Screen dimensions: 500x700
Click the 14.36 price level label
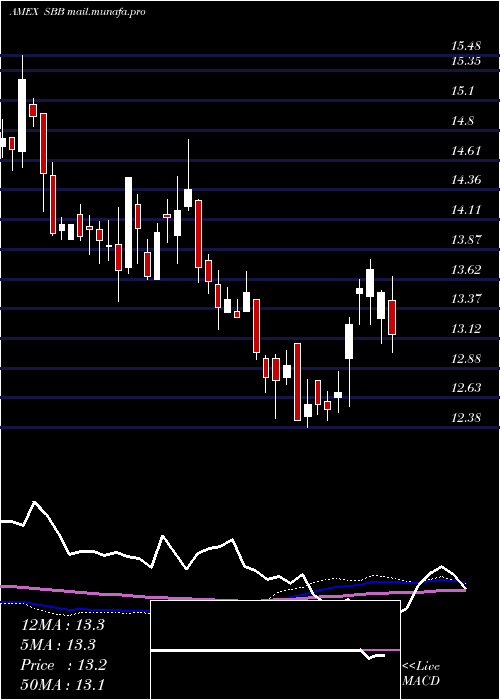pyautogui.click(x=465, y=180)
